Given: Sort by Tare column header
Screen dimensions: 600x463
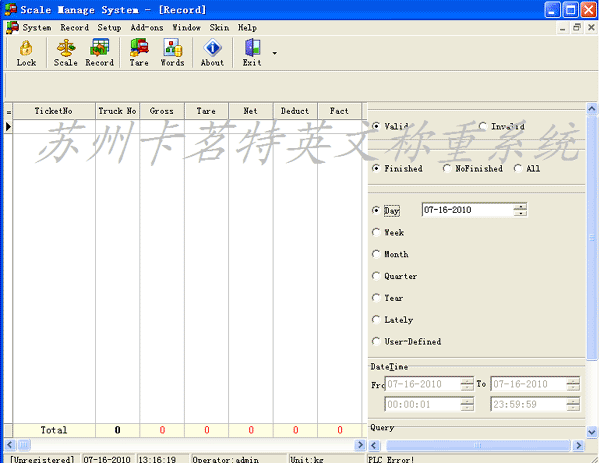Looking at the screenshot, I should pyautogui.click(x=206, y=111).
